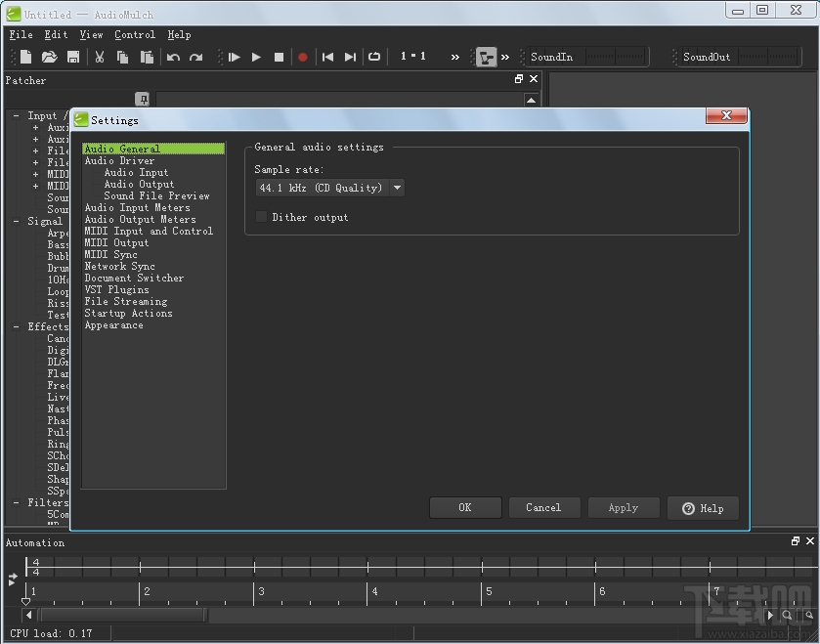Enable the Dither output checkbox
The image size is (820, 644).
[x=261, y=217]
